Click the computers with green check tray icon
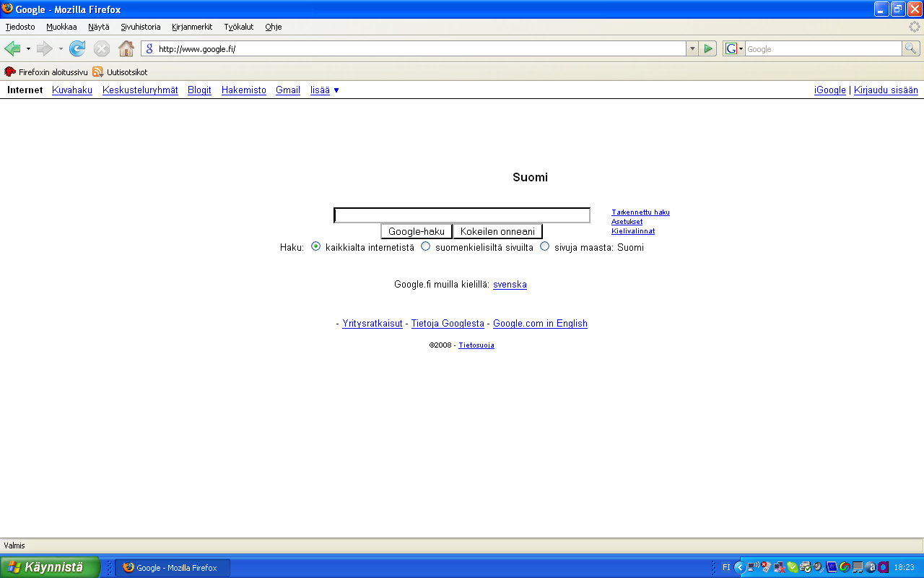The image size is (924, 578). pos(806,567)
